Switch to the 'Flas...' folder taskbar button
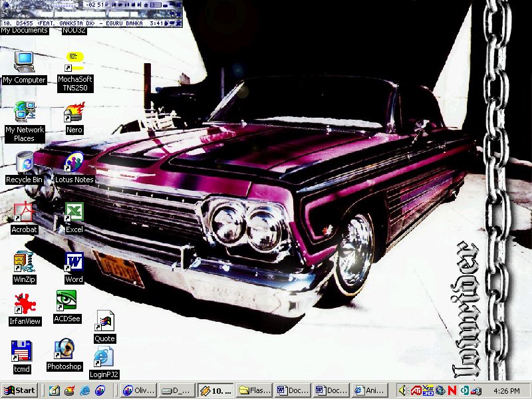This screenshot has width=532, height=399. [254, 390]
